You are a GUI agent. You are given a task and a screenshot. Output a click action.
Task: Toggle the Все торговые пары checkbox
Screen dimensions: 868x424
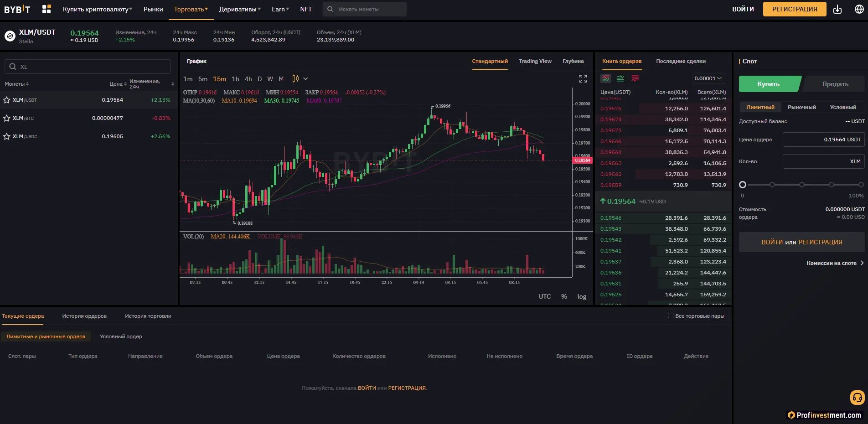click(x=671, y=315)
